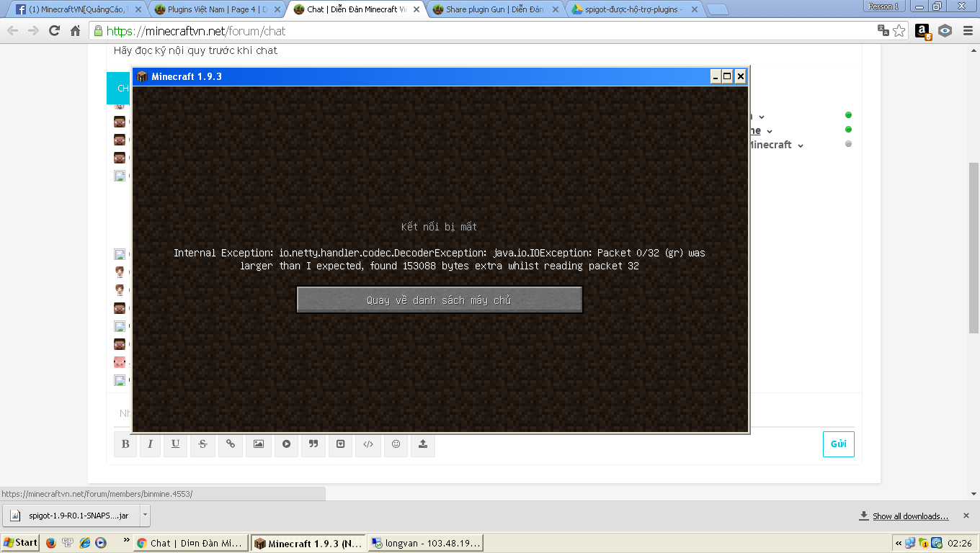Viewport: 980px width, 553px height.
Task: Switch to spigot-được-hỗ-trợ-plugins tab
Action: point(633,9)
